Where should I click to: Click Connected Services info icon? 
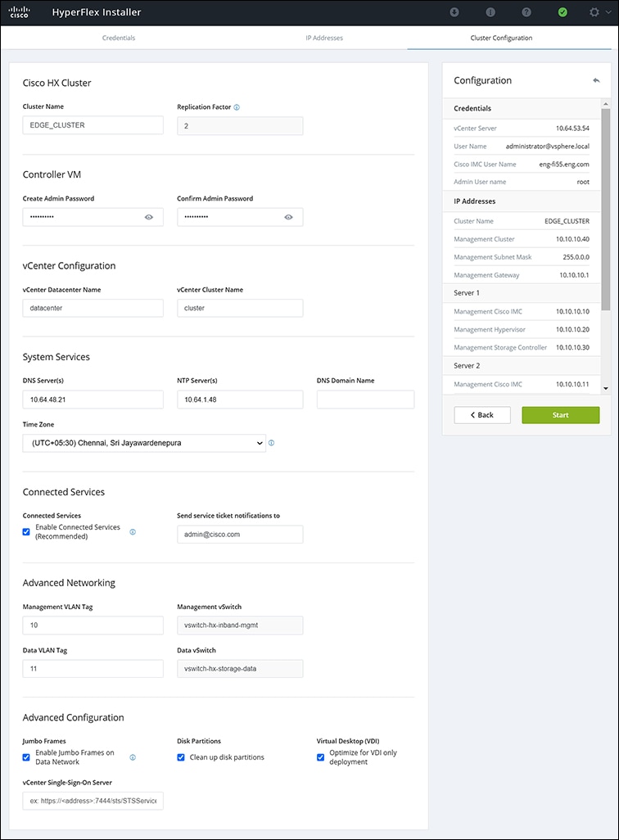133,532
